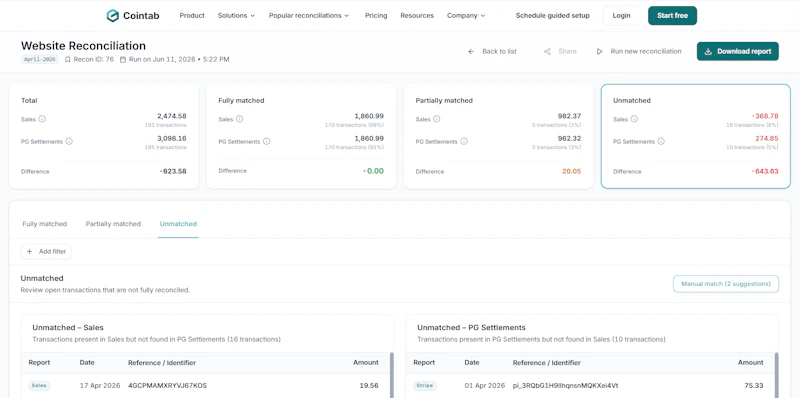
Task: Click the Unmatched difference value -643.63
Action: coord(765,171)
